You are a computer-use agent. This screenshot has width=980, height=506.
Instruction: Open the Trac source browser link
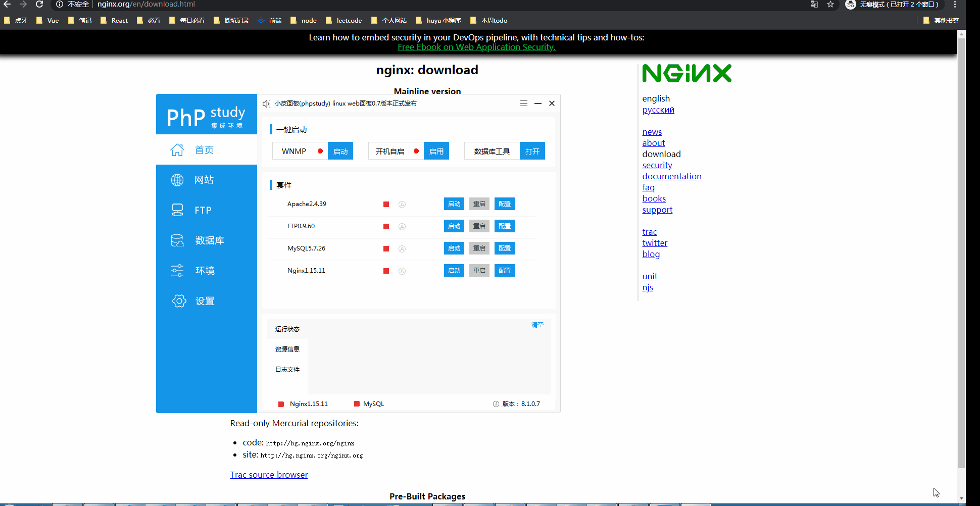(269, 474)
